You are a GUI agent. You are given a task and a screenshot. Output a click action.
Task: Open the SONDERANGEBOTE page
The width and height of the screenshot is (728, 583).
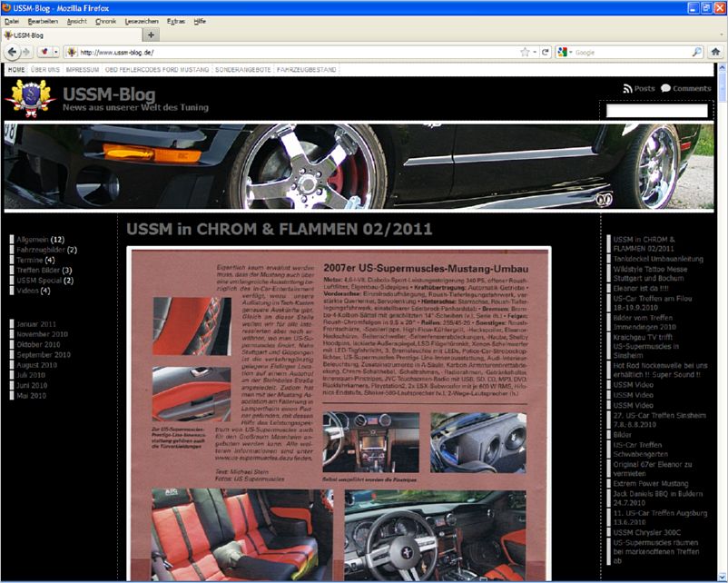point(243,70)
